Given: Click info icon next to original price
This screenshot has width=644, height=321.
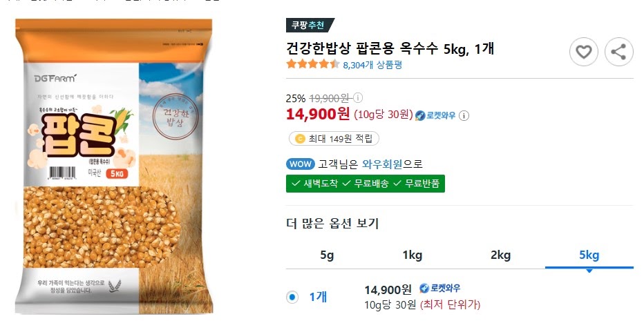Looking at the screenshot, I should [358, 98].
